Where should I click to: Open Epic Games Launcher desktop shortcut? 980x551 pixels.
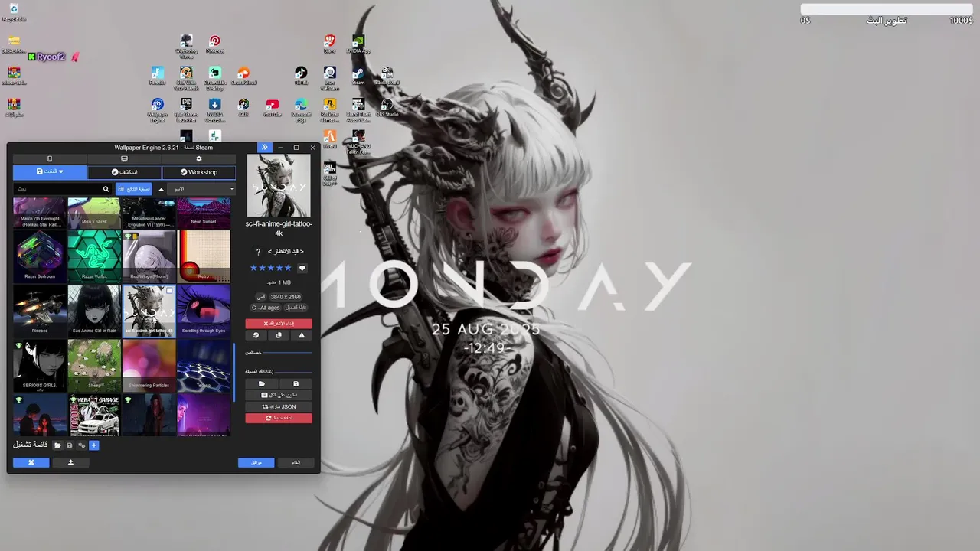(186, 109)
